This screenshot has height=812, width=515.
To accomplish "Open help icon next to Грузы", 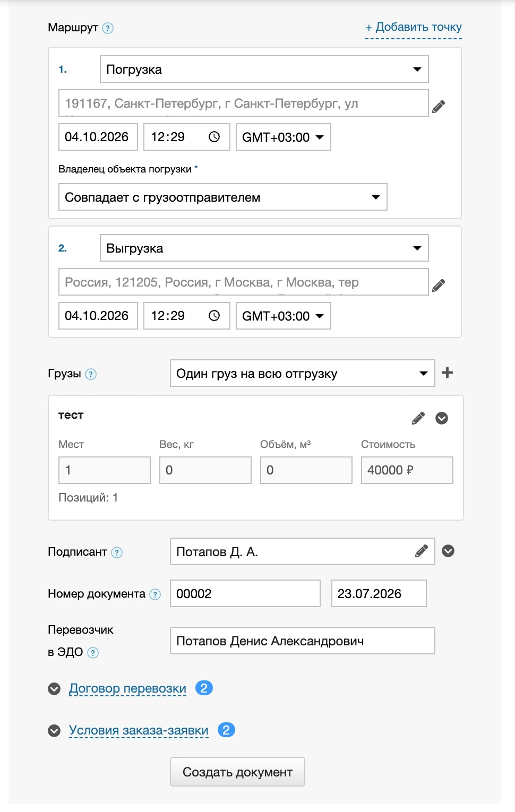I will 91,374.
